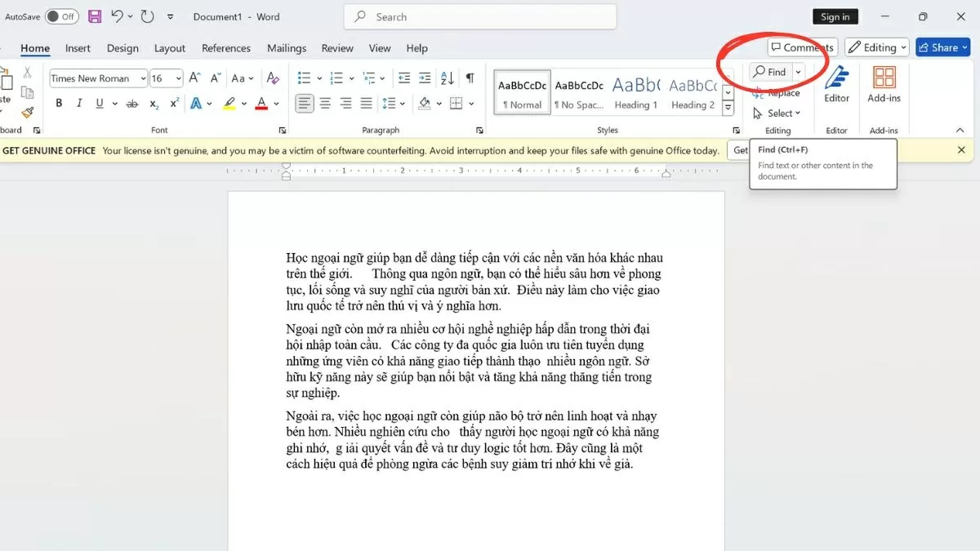Open the References tab
The image size is (980, 551).
click(x=228, y=48)
